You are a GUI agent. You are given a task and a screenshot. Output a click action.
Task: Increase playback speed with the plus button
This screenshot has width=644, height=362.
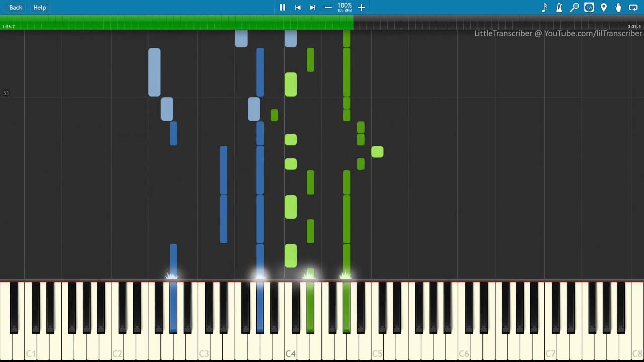tap(361, 7)
